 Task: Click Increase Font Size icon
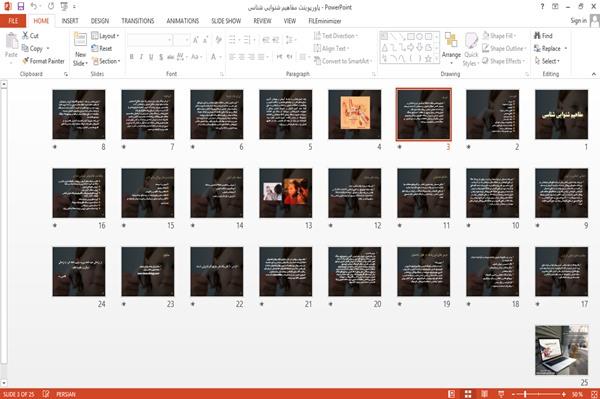[196, 40]
